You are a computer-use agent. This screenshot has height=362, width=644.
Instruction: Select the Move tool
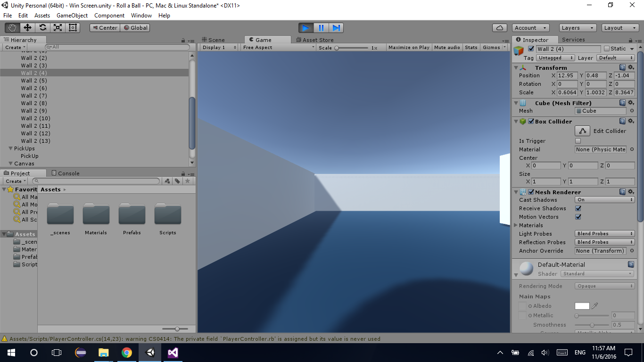pos(28,27)
